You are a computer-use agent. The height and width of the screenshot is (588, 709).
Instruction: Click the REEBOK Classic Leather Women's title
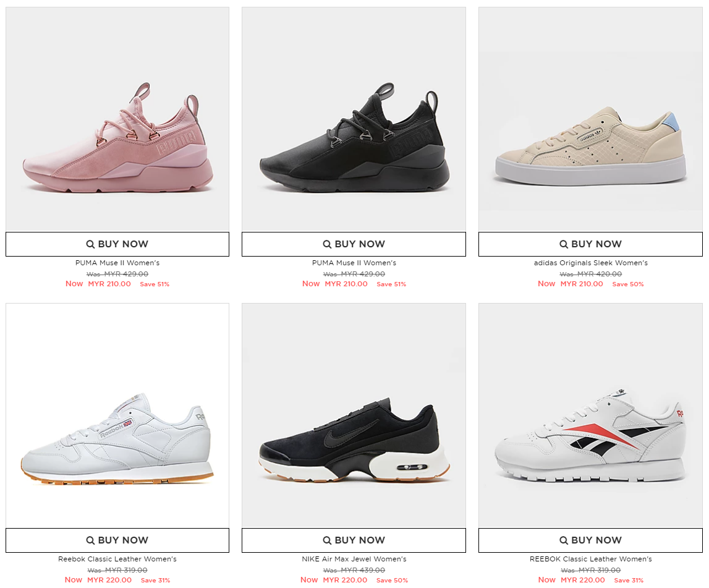590,559
